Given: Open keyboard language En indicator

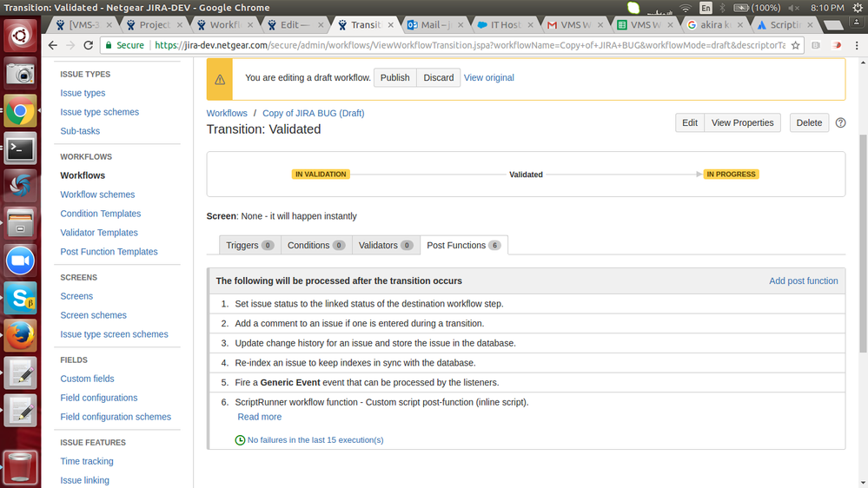Looking at the screenshot, I should (x=706, y=8).
